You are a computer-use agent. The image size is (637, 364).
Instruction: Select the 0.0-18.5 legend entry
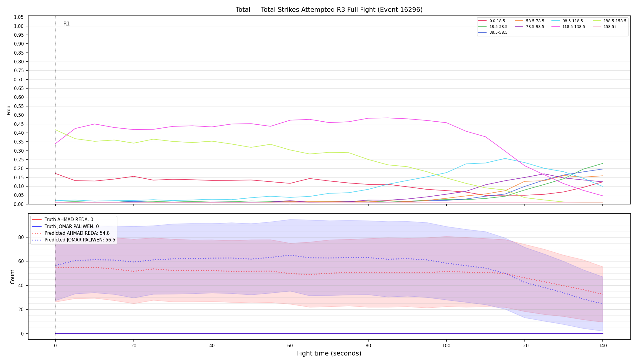click(x=492, y=21)
